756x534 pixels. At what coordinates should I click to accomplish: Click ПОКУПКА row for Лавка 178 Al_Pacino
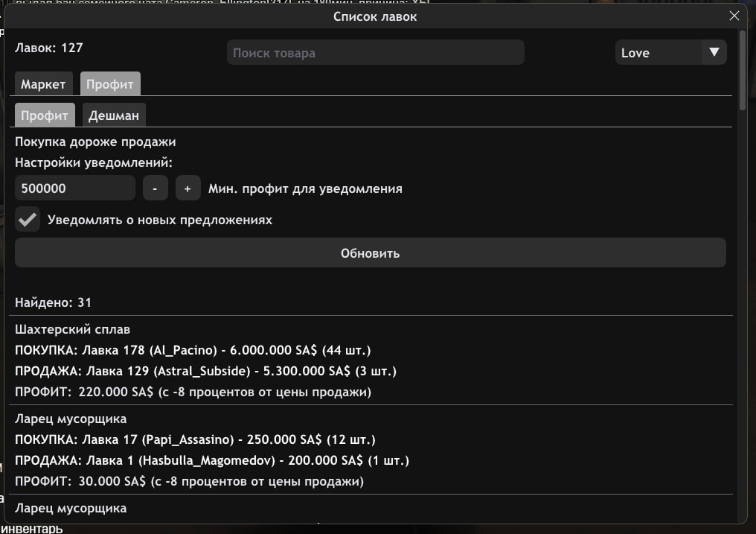click(x=193, y=350)
